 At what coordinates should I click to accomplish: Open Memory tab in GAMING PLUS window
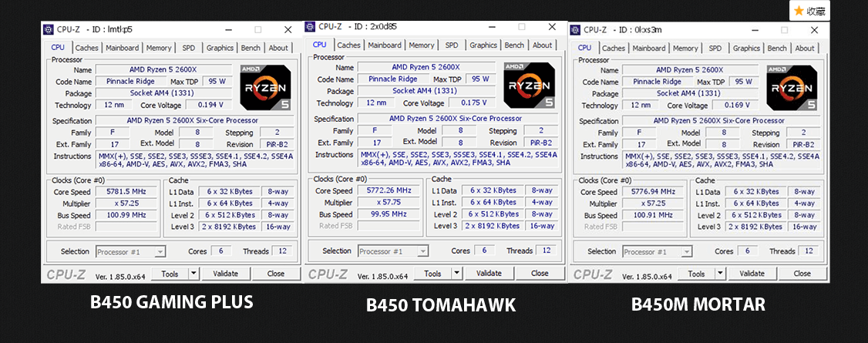[x=159, y=48]
